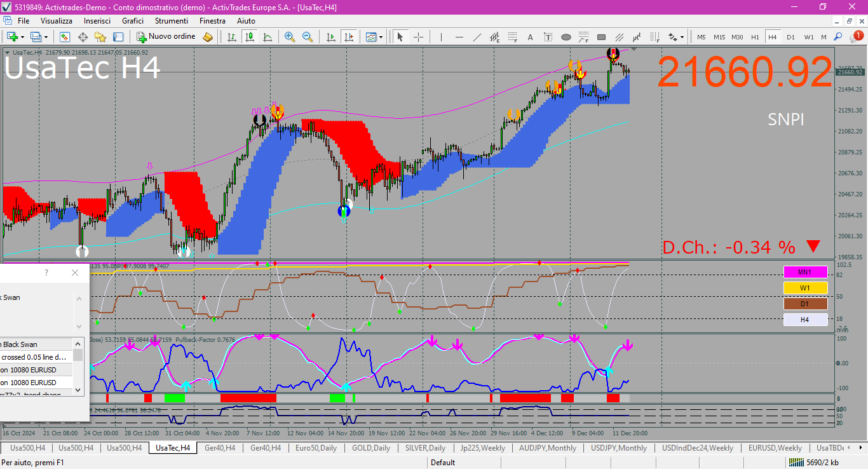868x469 pixels.
Task: Select the trendline drawing tool
Action: (477, 37)
